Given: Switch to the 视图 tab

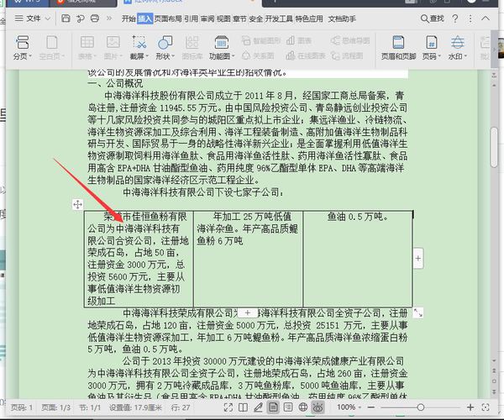Looking at the screenshot, I should (223, 19).
